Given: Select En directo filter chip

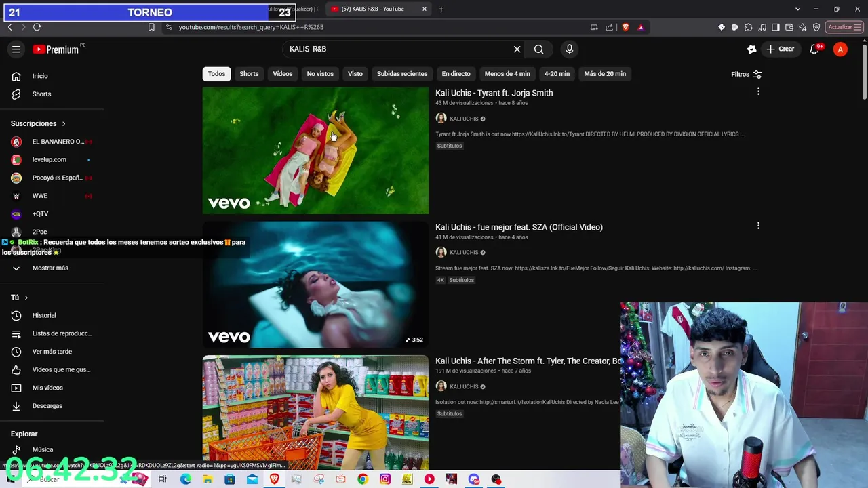Looking at the screenshot, I should coord(456,73).
